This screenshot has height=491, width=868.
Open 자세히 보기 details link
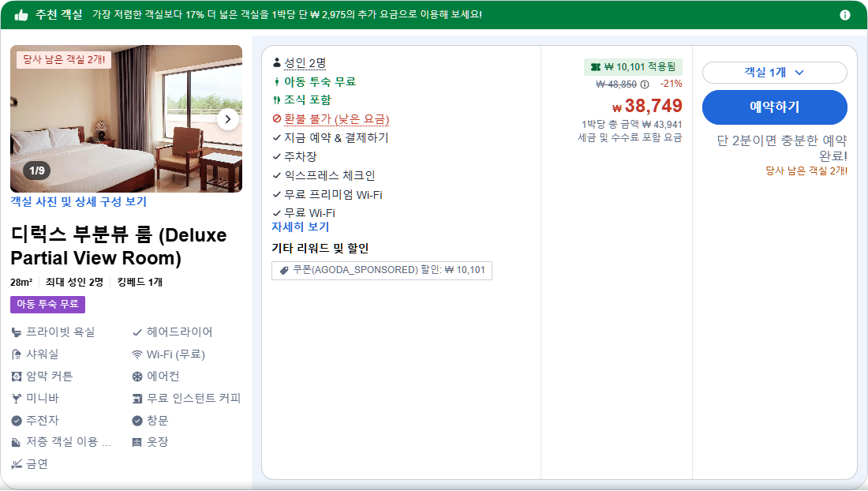pos(300,227)
